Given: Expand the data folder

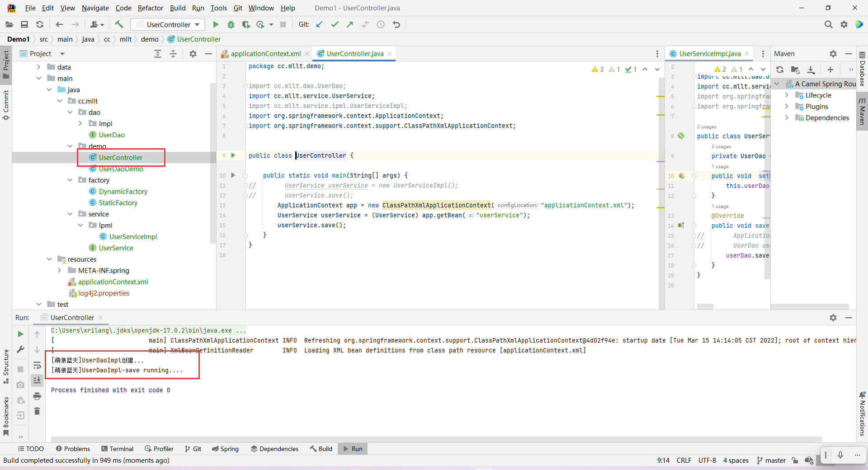Looking at the screenshot, I should (x=39, y=67).
